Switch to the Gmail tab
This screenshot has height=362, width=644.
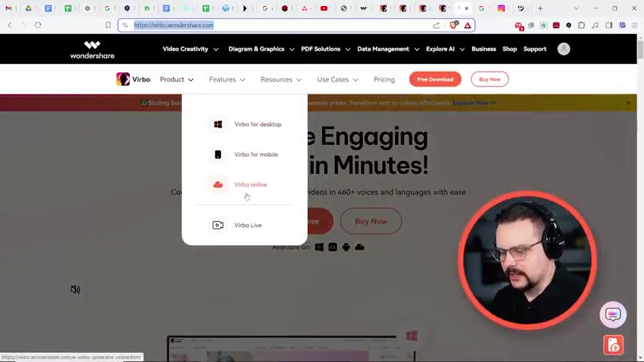coord(8,8)
